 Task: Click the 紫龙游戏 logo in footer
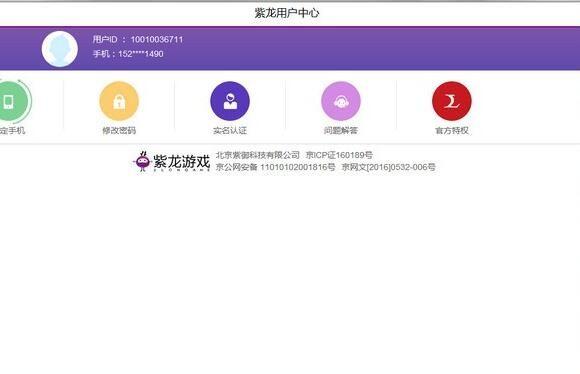pyautogui.click(x=172, y=162)
